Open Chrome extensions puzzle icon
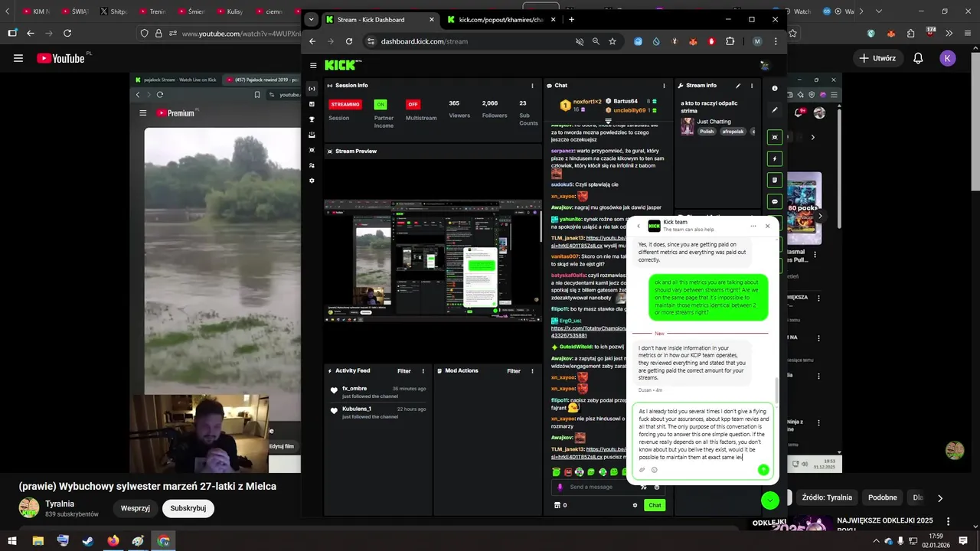The height and width of the screenshot is (551, 980). 730,41
